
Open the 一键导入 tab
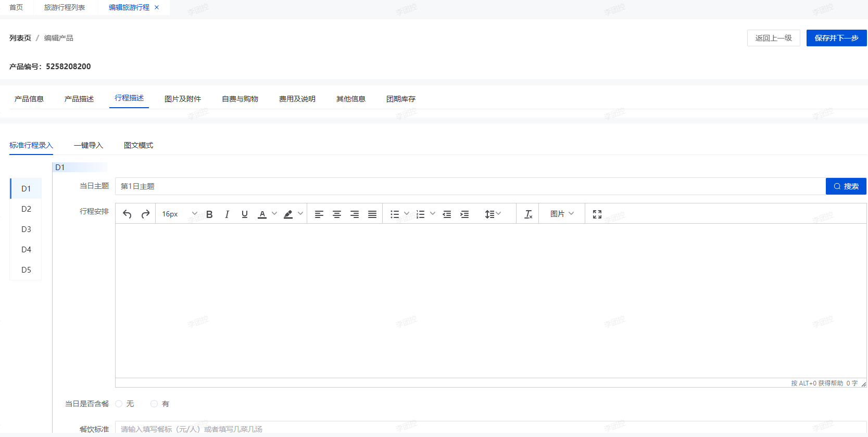coord(89,145)
